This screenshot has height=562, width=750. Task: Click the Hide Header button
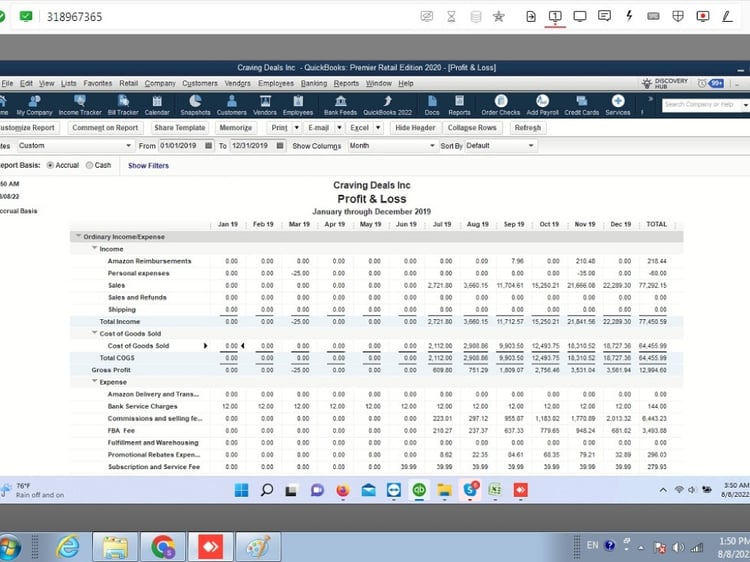[x=415, y=128]
